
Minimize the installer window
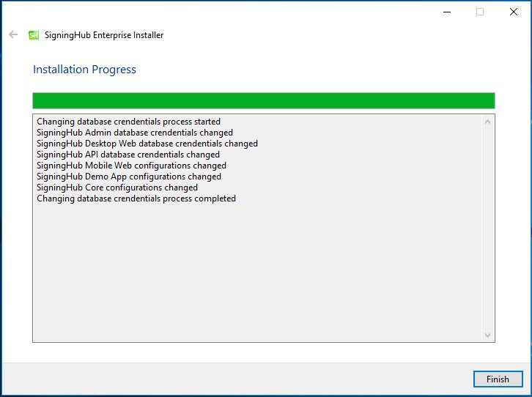click(447, 12)
